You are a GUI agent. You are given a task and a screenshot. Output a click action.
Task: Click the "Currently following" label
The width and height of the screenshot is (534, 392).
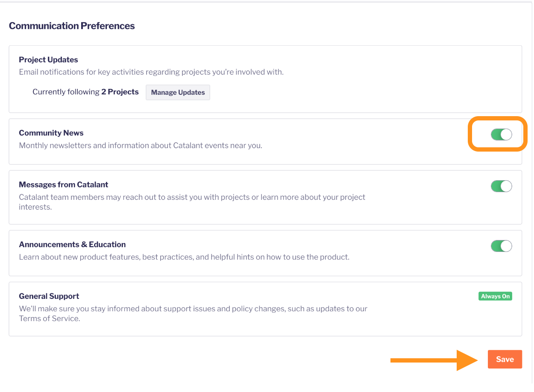[x=66, y=92]
